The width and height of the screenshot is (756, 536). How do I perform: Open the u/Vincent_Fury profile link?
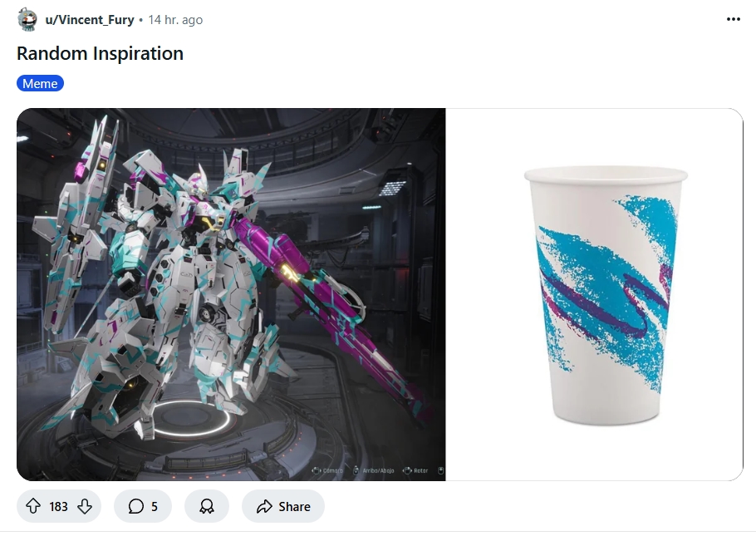click(90, 20)
